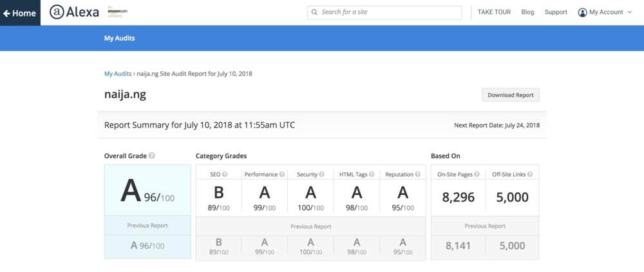The height and width of the screenshot is (272, 644).
Task: Show help icon next to SEO
Action: 225,174
